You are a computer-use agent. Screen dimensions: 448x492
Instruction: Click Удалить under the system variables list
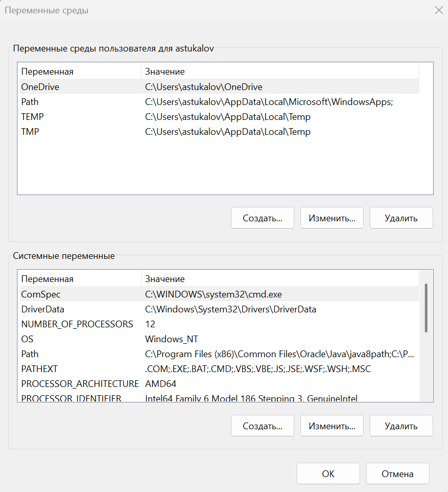[401, 426]
